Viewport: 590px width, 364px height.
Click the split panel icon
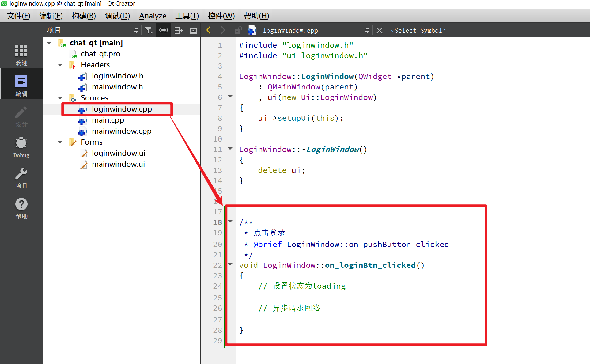coord(178,30)
